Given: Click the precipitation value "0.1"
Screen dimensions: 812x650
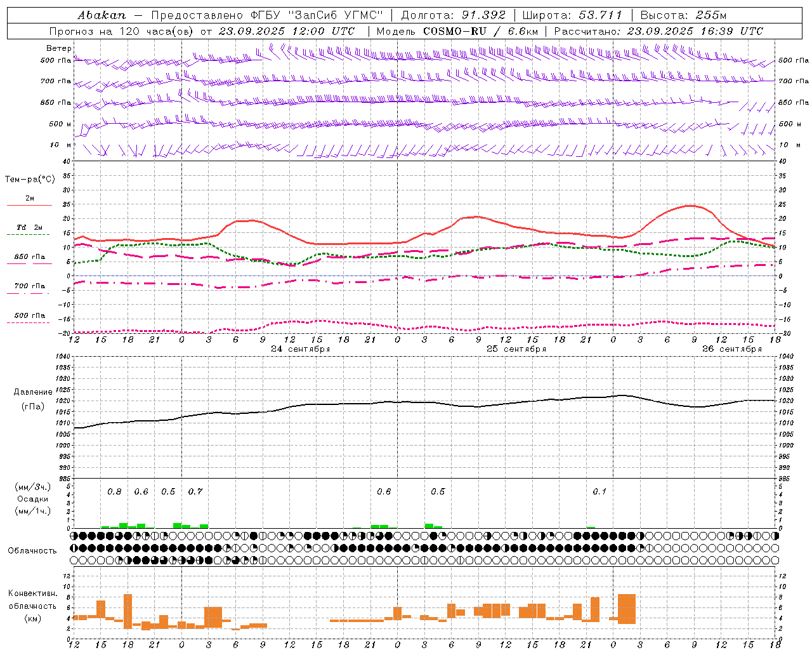Looking at the screenshot, I should (599, 492).
